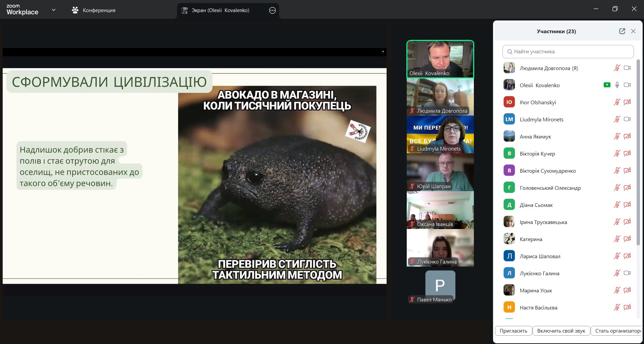644x344 pixels.
Task: Open the Конференция tab
Action: click(94, 10)
